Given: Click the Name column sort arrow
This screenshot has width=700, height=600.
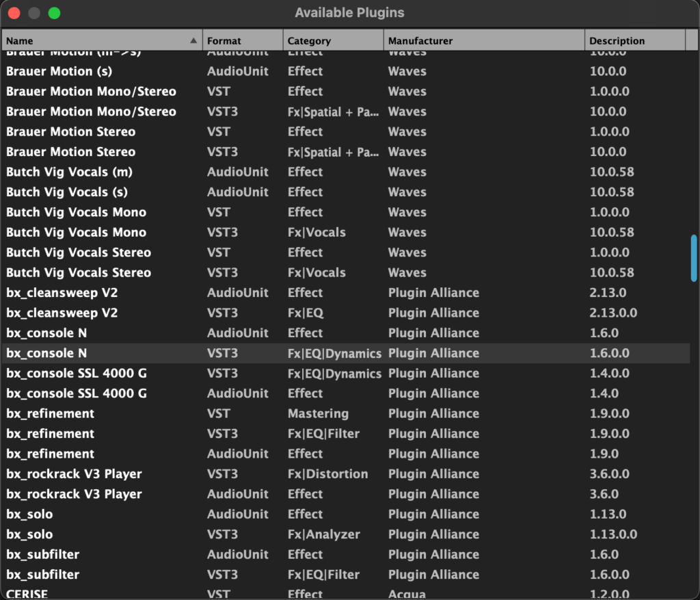Looking at the screenshot, I should tap(193, 40).
